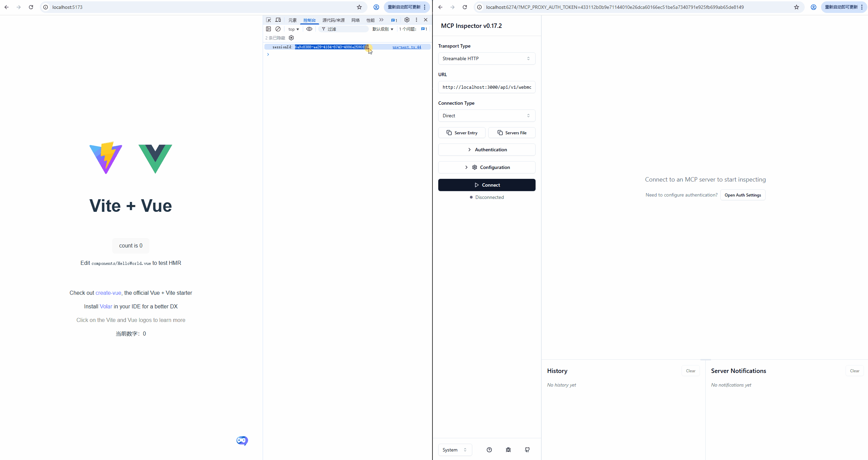This screenshot has width=868, height=460.
Task: Open console settings gear beside hidden messages count
Action: tap(291, 38)
